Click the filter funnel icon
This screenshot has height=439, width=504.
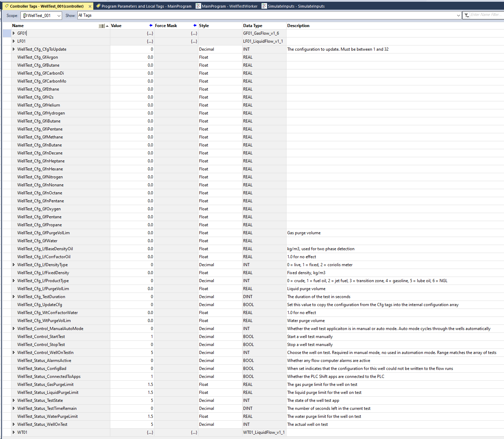pyautogui.click(x=467, y=15)
